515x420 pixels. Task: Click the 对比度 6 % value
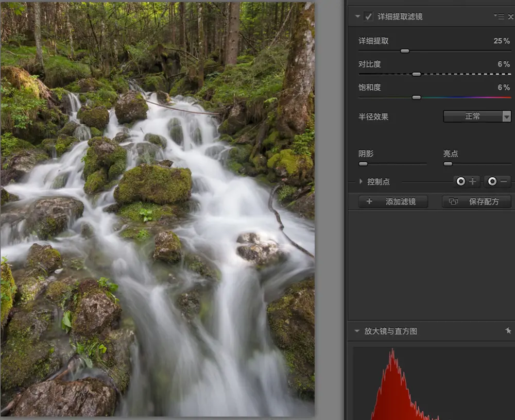click(x=504, y=64)
